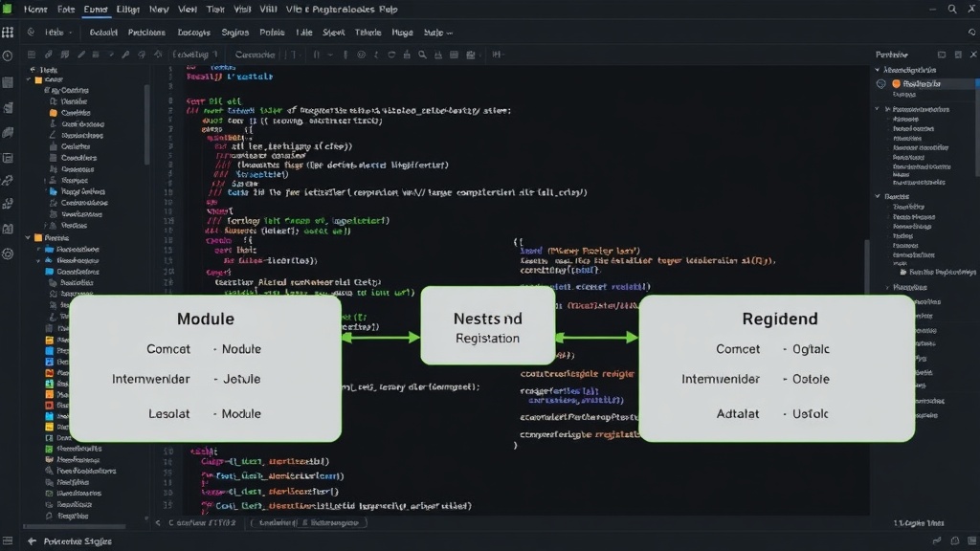Select the orange Cantide folder in tree

(x=70, y=113)
